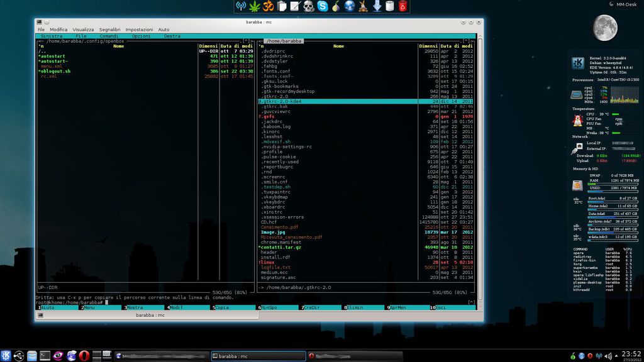This screenshot has width=644, height=362.
Task: Open the Comandi dropdown menu in mc
Action: click(109, 36)
